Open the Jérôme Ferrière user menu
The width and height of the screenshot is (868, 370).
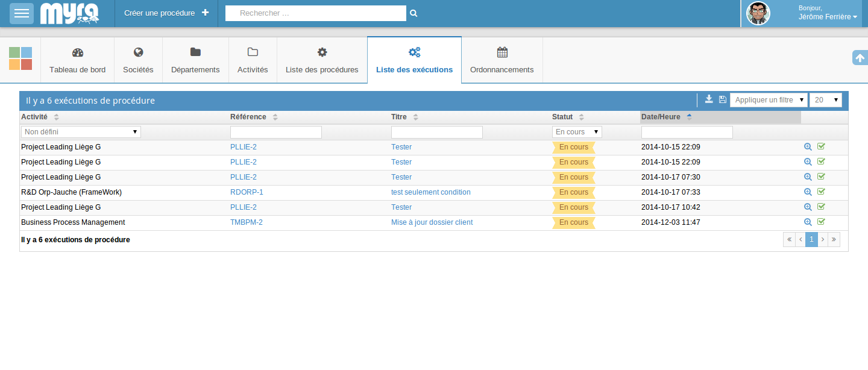[x=828, y=17]
